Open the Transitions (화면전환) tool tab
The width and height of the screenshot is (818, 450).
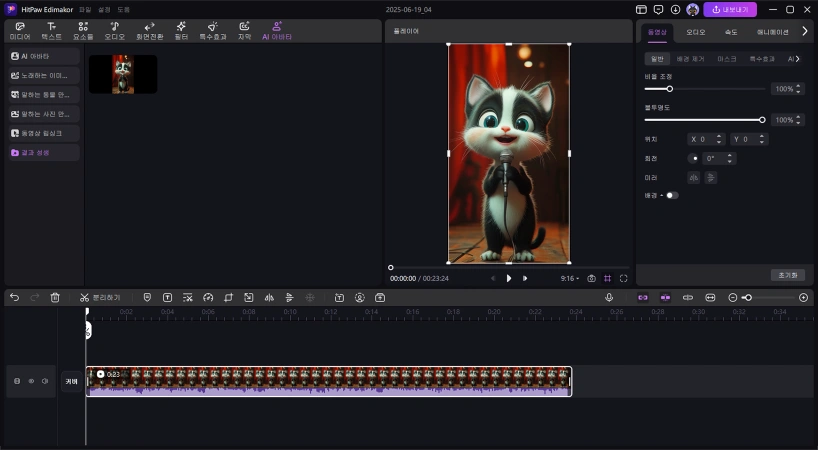(149, 31)
